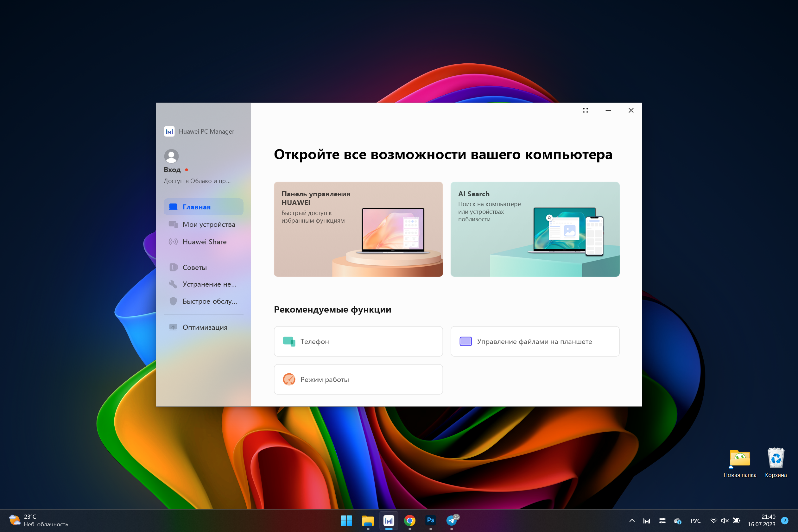This screenshot has width=798, height=532.
Task: Click the Huawei PC Manager title text
Action: (x=206, y=131)
